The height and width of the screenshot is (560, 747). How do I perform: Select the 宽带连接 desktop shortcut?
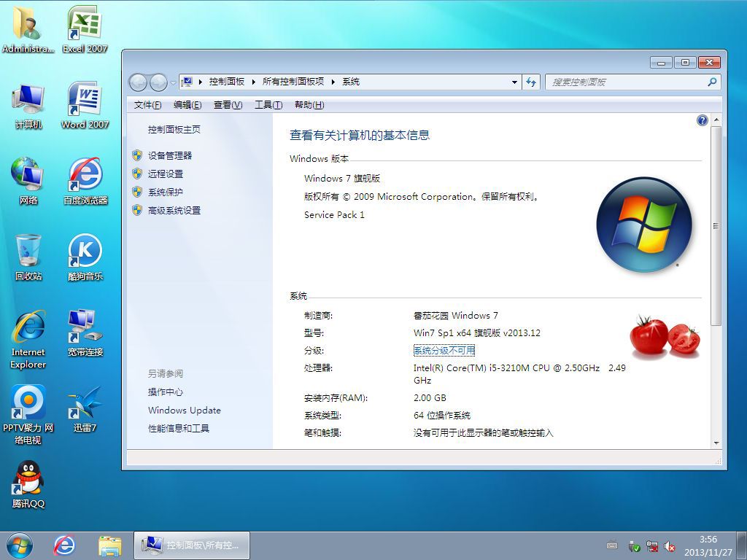click(85, 333)
